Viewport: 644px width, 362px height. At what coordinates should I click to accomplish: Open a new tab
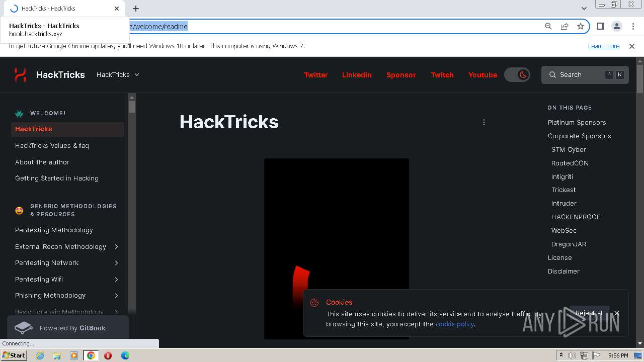tap(136, 9)
